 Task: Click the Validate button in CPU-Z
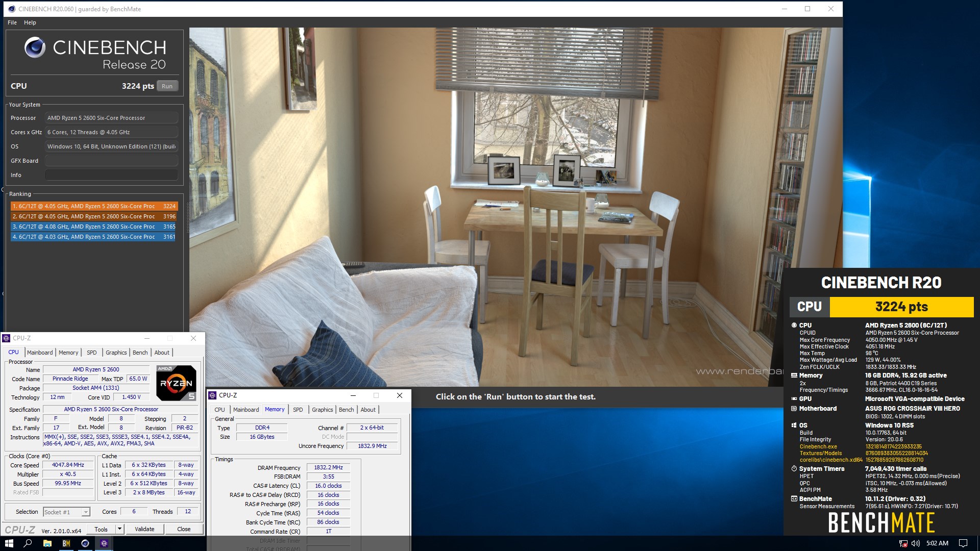click(x=144, y=529)
